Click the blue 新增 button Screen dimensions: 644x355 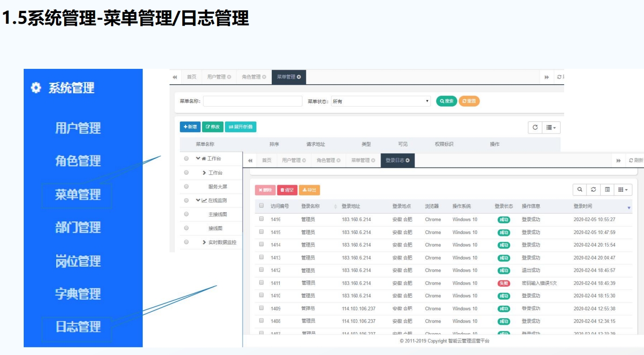click(190, 127)
